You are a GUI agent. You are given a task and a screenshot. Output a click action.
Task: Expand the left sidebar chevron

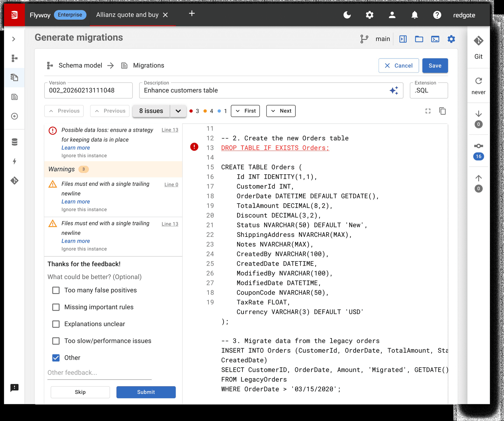click(14, 39)
